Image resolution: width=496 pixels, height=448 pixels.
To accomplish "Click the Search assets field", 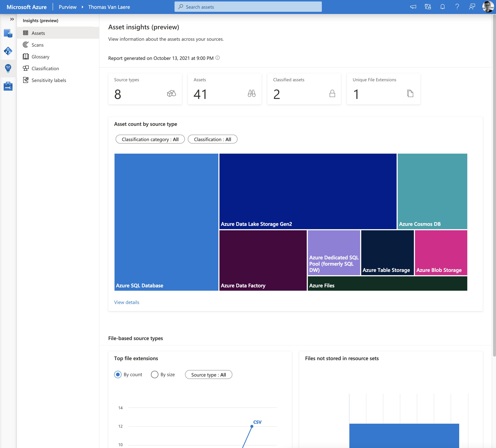I will pos(248,7).
